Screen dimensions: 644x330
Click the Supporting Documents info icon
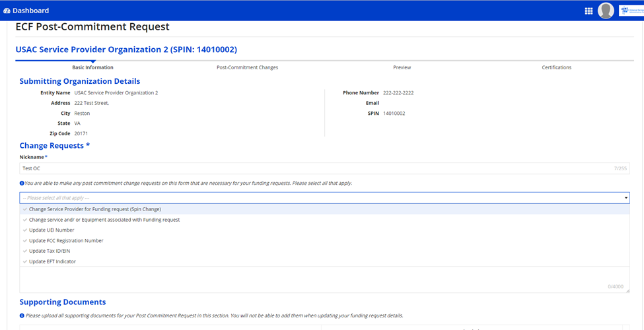[22, 315]
